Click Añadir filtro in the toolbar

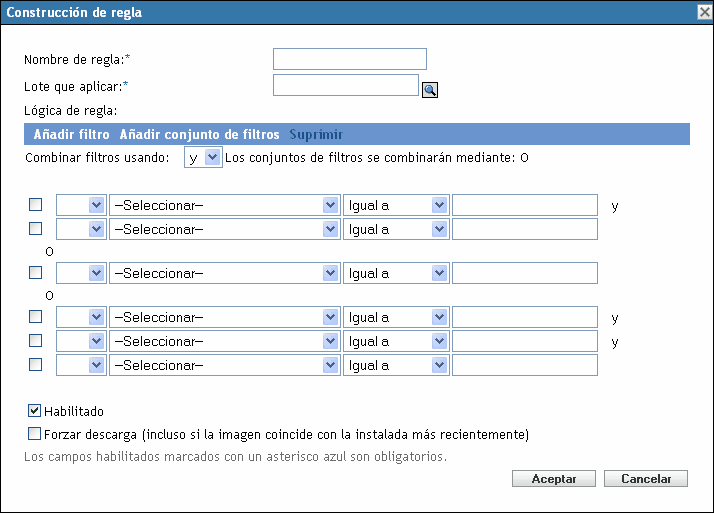click(72, 134)
